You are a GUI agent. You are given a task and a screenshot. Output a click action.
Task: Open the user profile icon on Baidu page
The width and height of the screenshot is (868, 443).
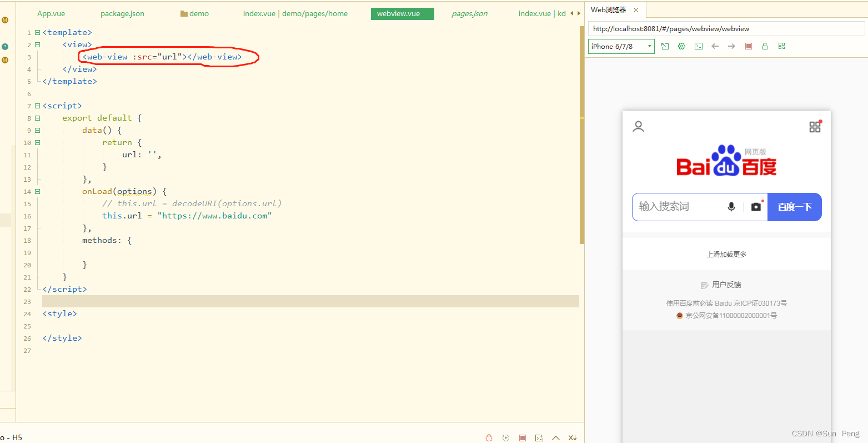639,127
